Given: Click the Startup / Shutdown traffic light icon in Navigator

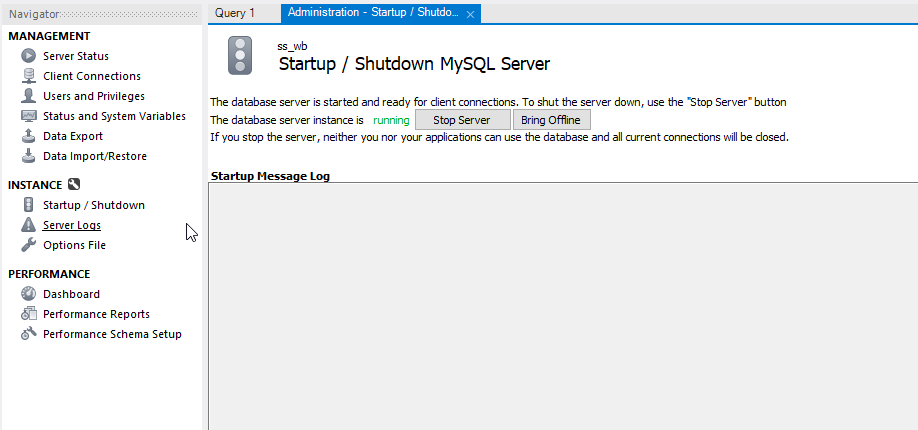Looking at the screenshot, I should (x=28, y=205).
